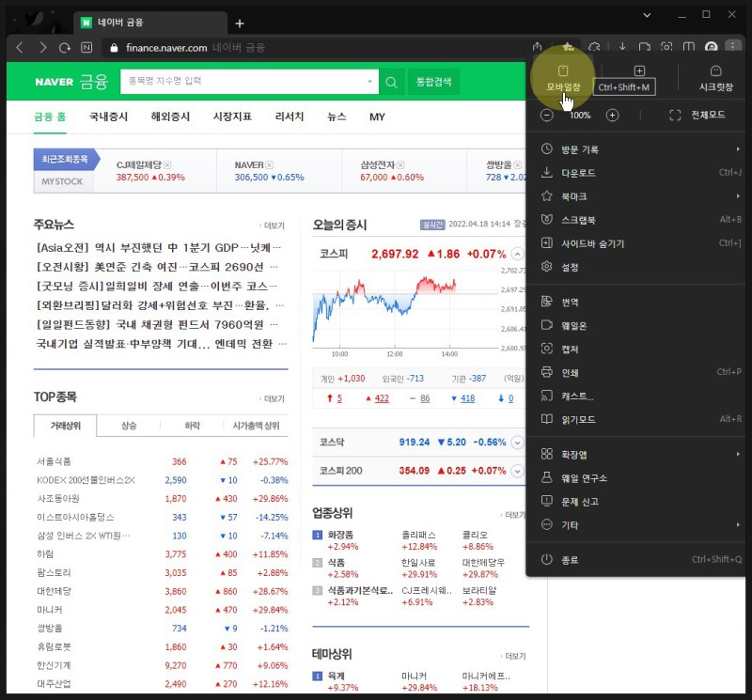This screenshot has height=700, width=752.
Task: Click the share icon in the address bar
Action: click(537, 46)
